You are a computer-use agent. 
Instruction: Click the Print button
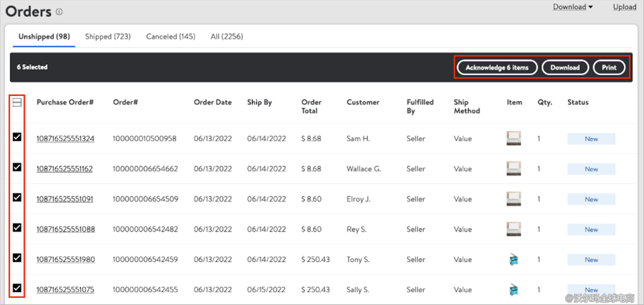609,68
